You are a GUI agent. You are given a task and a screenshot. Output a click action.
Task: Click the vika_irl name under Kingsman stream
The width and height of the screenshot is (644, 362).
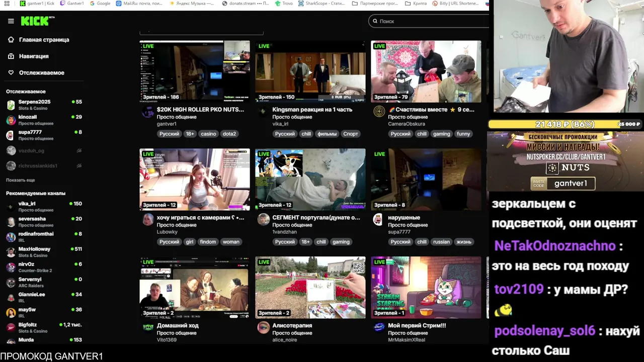click(x=280, y=124)
